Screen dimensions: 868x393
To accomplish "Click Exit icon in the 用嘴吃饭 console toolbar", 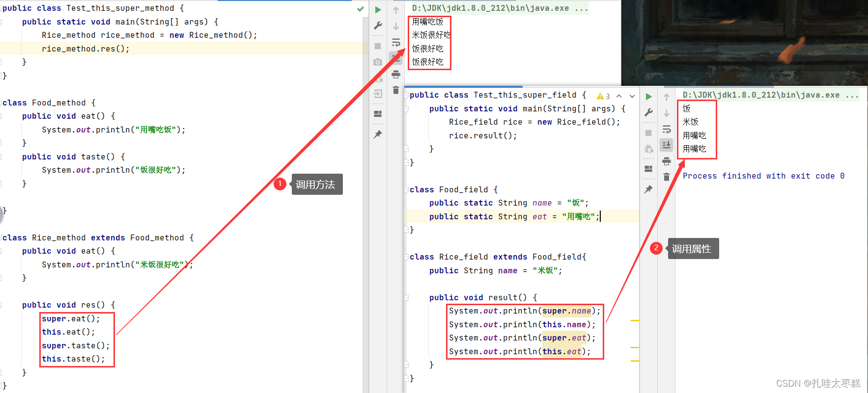I will tap(378, 94).
